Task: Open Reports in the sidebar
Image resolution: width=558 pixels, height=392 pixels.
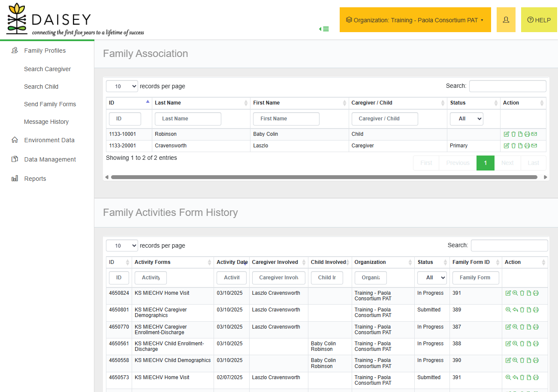Action: pyautogui.click(x=35, y=179)
